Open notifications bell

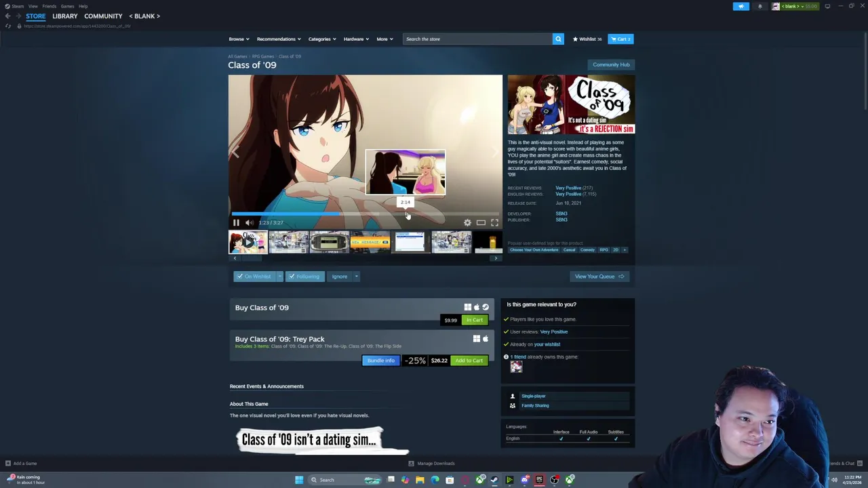coord(760,6)
